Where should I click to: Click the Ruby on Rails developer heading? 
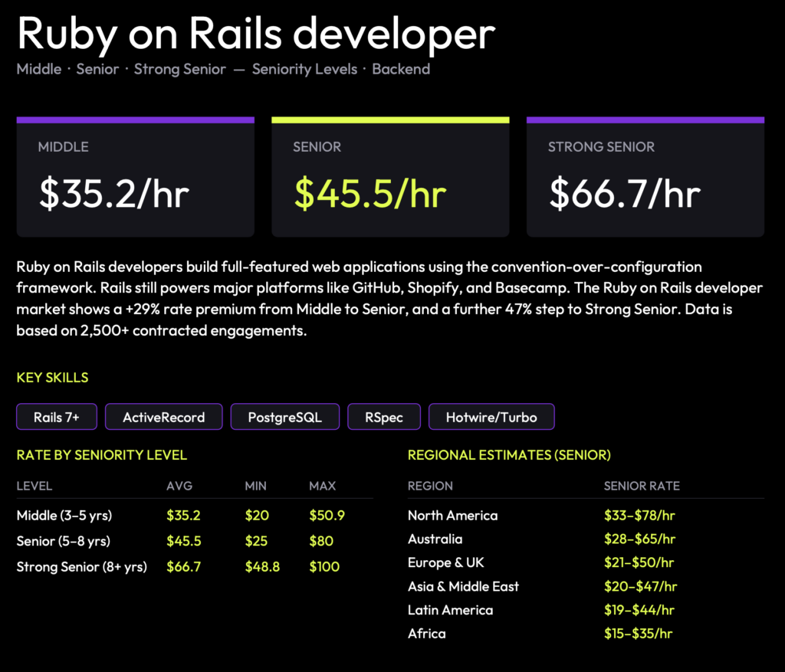point(256,34)
